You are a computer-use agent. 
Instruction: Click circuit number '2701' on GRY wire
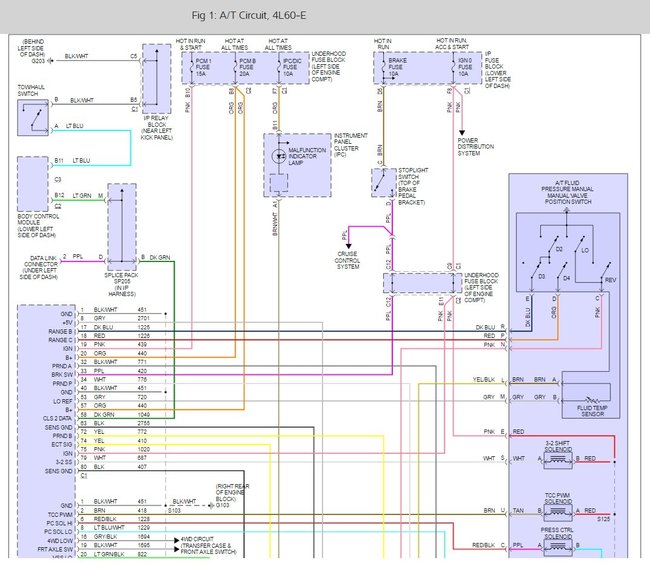click(x=143, y=318)
